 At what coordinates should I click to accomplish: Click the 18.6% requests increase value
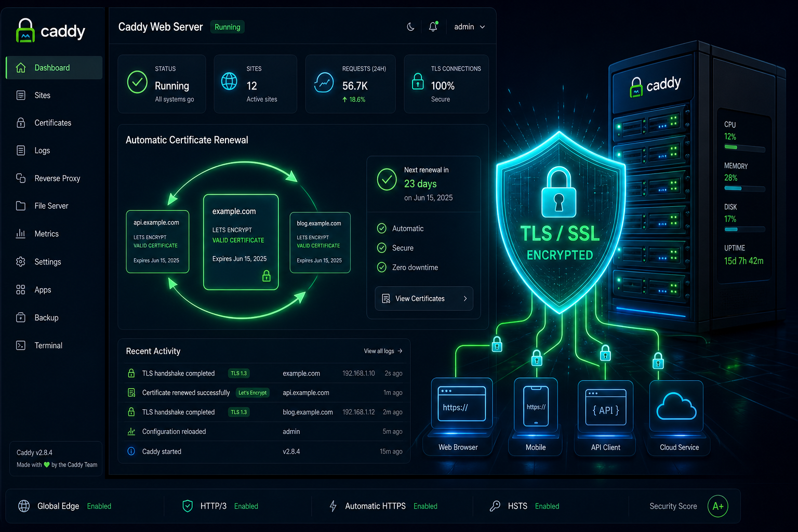pos(354,100)
